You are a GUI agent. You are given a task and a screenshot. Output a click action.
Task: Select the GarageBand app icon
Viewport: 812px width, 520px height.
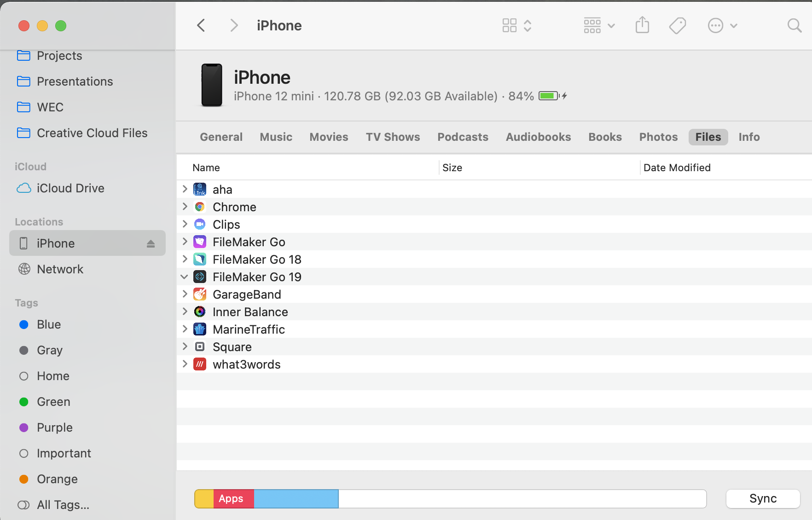click(x=200, y=294)
